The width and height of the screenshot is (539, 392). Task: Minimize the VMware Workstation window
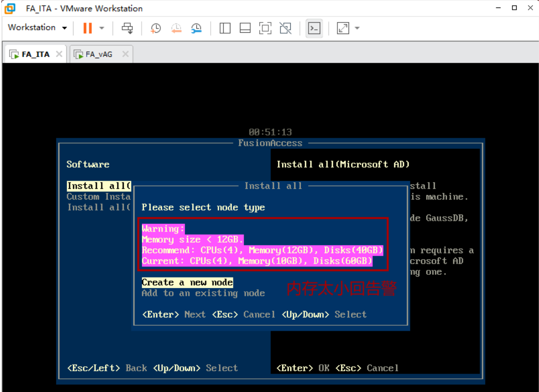coord(498,8)
